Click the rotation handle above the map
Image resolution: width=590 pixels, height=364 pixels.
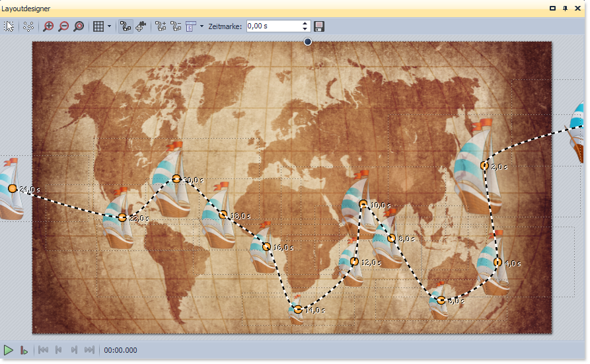point(307,42)
